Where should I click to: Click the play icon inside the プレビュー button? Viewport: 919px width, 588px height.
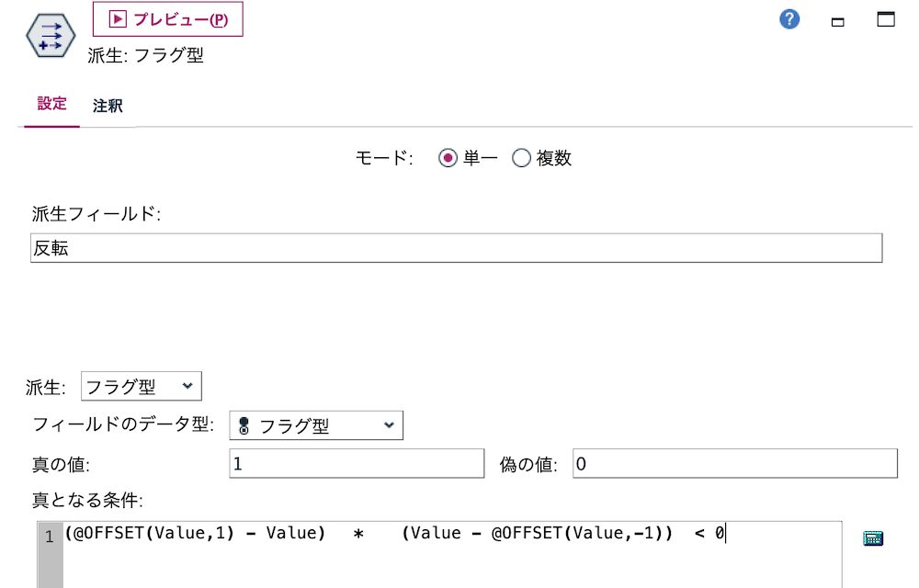click(118, 20)
